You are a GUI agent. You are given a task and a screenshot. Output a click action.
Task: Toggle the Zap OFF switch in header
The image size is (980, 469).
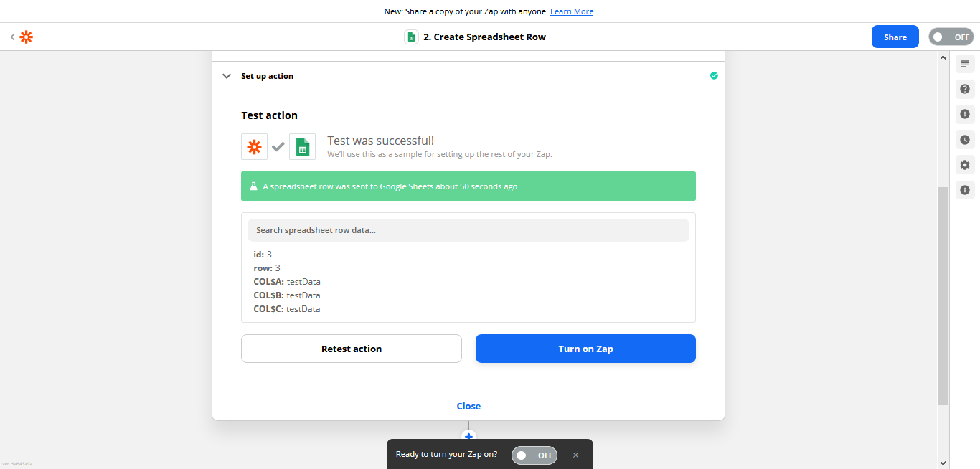951,37
